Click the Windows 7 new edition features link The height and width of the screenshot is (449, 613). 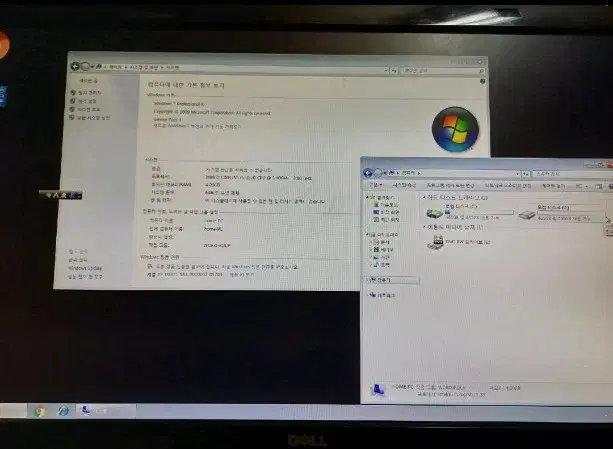(197, 127)
